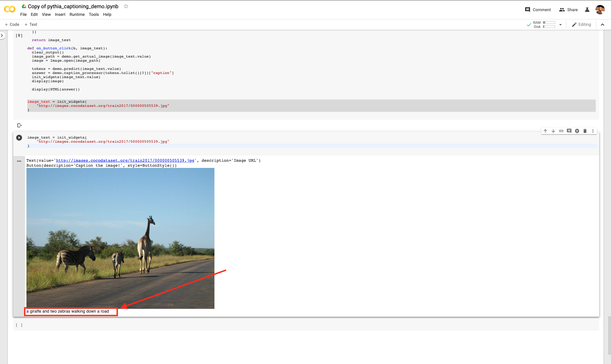Open RAM Disk resources dropdown arrow
The height and width of the screenshot is (364, 611).
[x=560, y=25]
